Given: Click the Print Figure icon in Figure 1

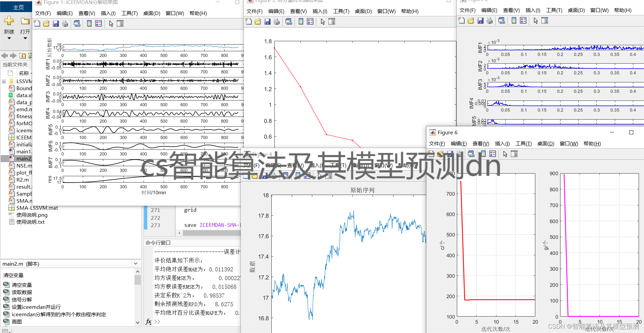Looking at the screenshot, I should point(65,23).
